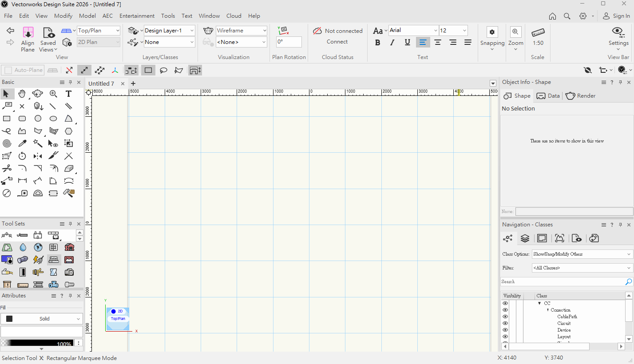Collapse the CC class tree node
The width and height of the screenshot is (634, 364).
(539, 304)
